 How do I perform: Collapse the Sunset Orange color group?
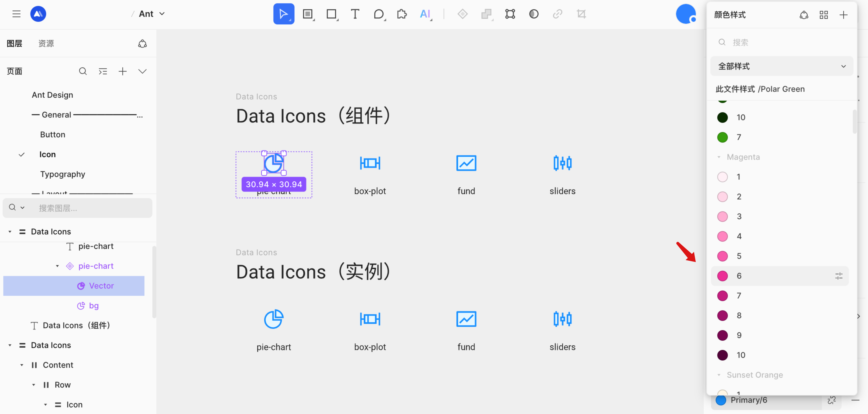pos(719,375)
